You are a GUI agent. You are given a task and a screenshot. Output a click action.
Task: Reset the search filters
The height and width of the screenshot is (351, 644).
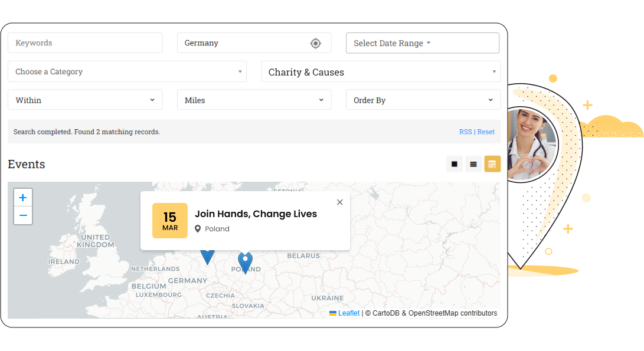[486, 132]
